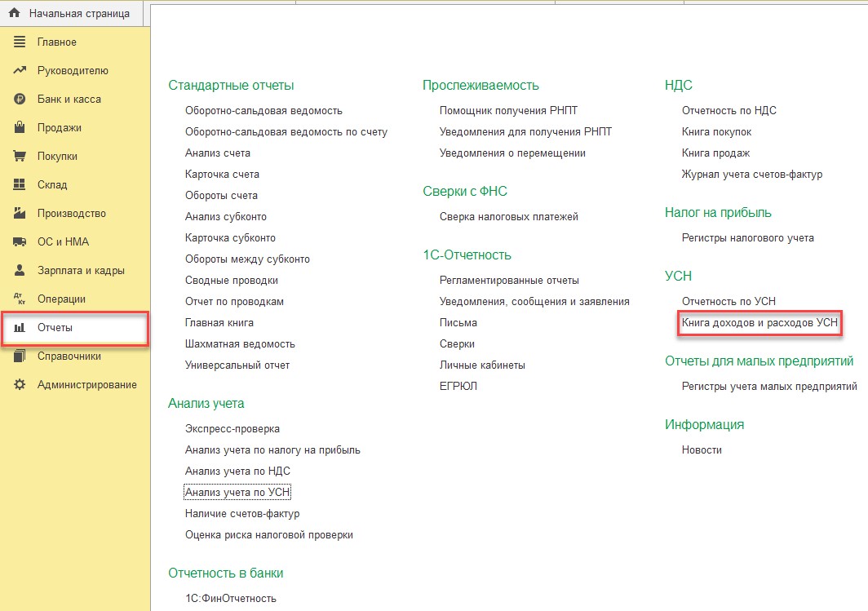The height and width of the screenshot is (611, 868).
Task: Open Книга доходов и расходов УСН
Action: 759,323
